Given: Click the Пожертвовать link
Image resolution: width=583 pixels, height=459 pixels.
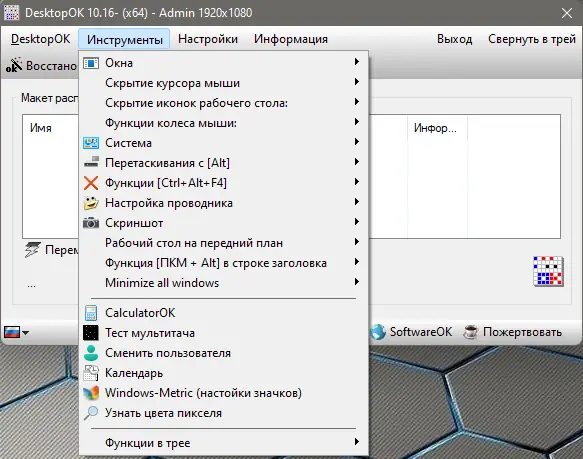Looking at the screenshot, I should click(522, 332).
